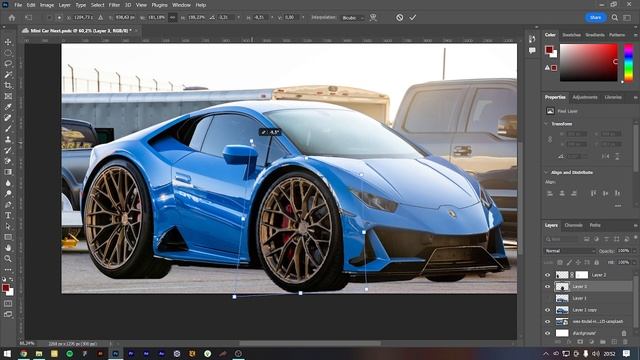The height and width of the screenshot is (360, 640).
Task: Select the Clone Stamp tool
Action: (8, 140)
